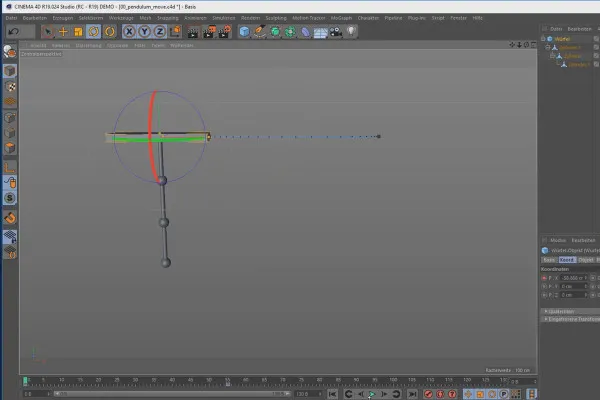The height and width of the screenshot is (400, 600).
Task: Open the Simulieren menu
Action: tap(224, 18)
